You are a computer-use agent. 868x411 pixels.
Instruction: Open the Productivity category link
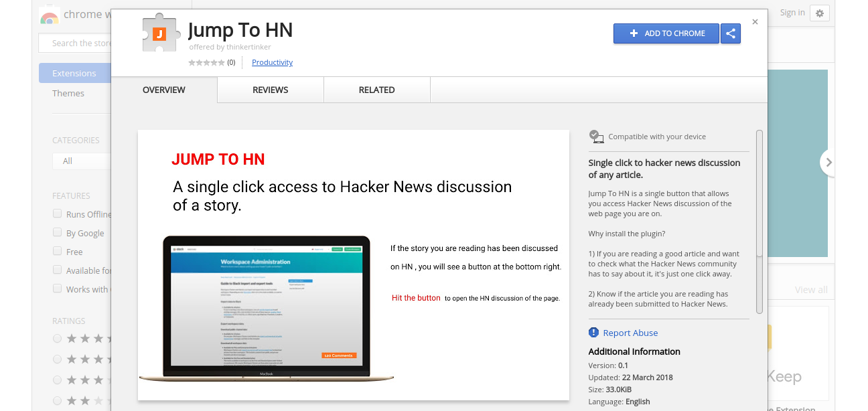[272, 62]
